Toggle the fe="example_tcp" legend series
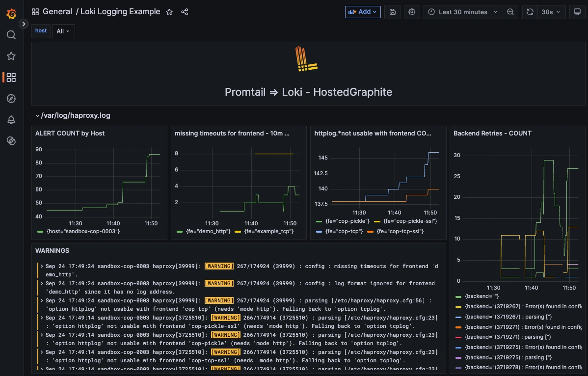 pyautogui.click(x=269, y=231)
